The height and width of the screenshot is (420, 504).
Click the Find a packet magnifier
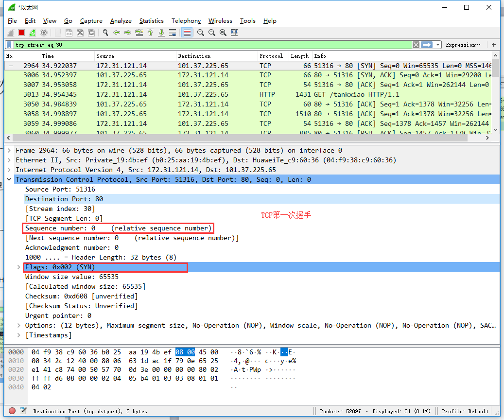point(105,33)
